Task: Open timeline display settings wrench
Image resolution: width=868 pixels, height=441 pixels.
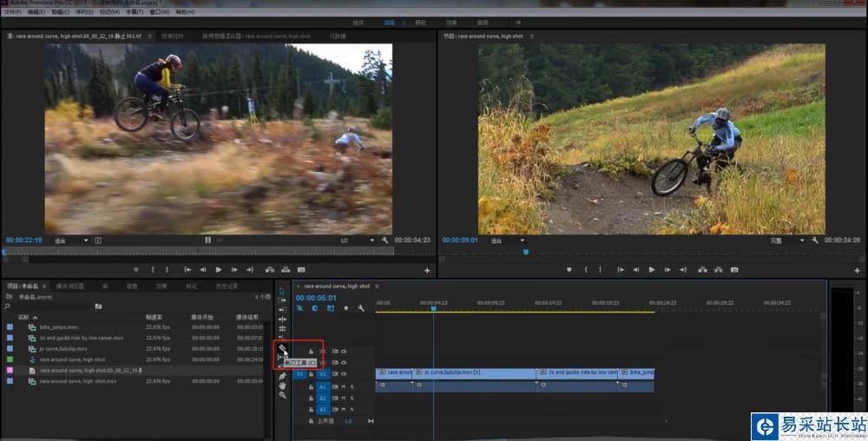Action: (361, 308)
